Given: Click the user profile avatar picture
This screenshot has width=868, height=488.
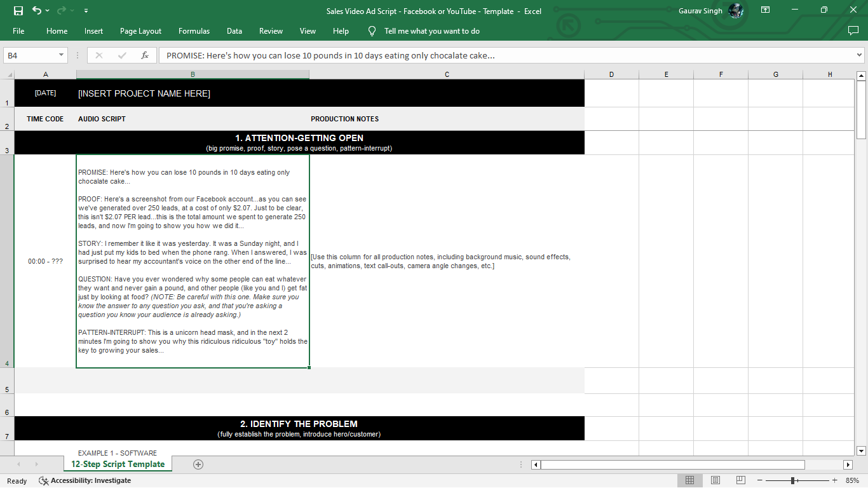Looking at the screenshot, I should point(736,10).
